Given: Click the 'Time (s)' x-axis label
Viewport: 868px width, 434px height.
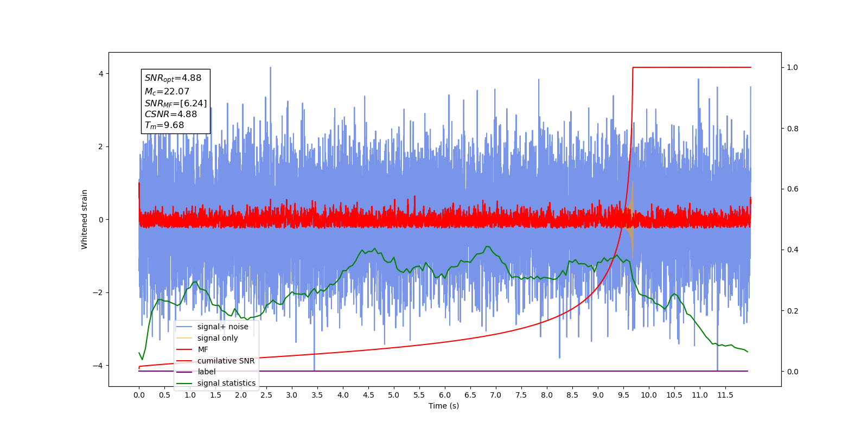Looking at the screenshot, I should [444, 406].
